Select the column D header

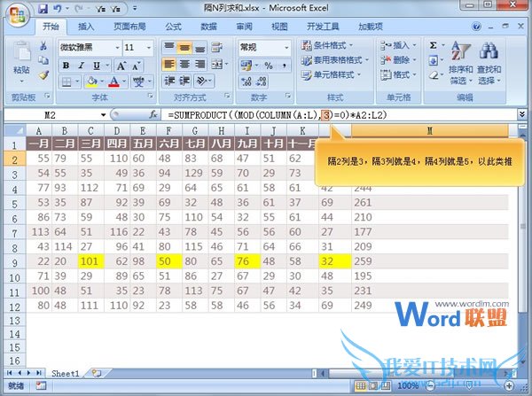tap(117, 131)
